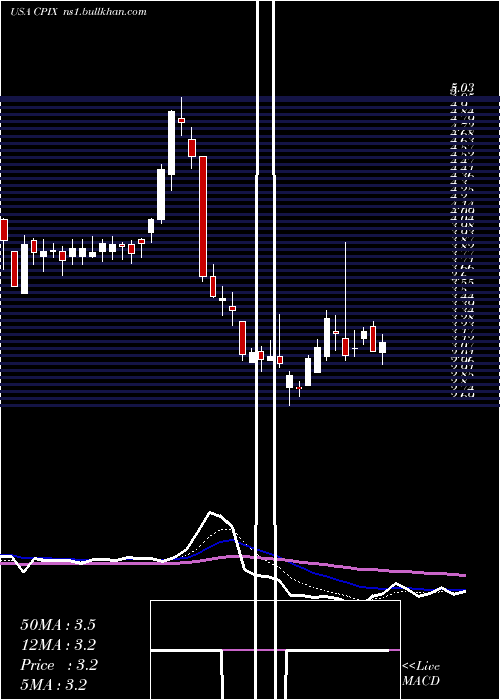
Task: Click the '<<Live MACD' label
Action: click(421, 673)
